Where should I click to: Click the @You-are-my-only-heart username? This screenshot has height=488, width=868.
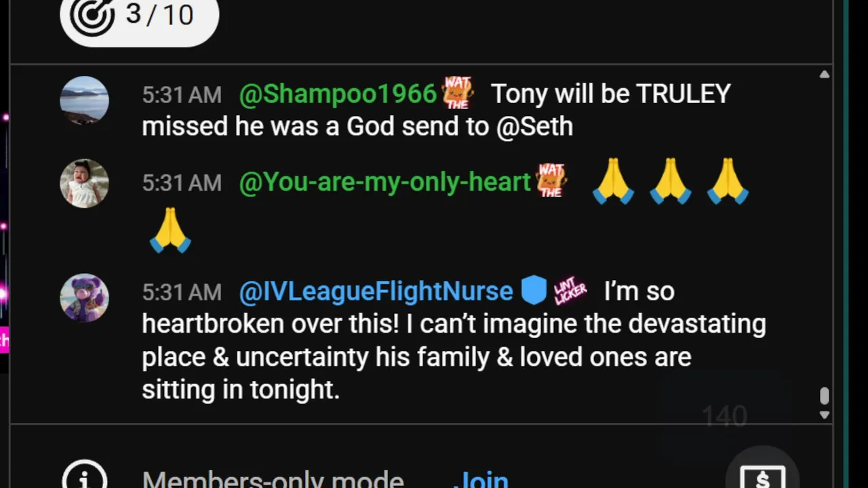[384, 182]
